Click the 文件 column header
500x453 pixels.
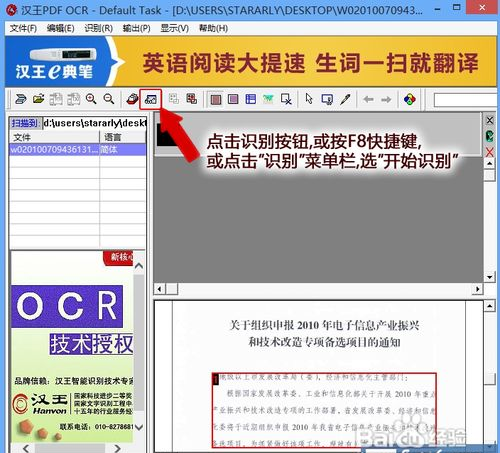coord(54,137)
